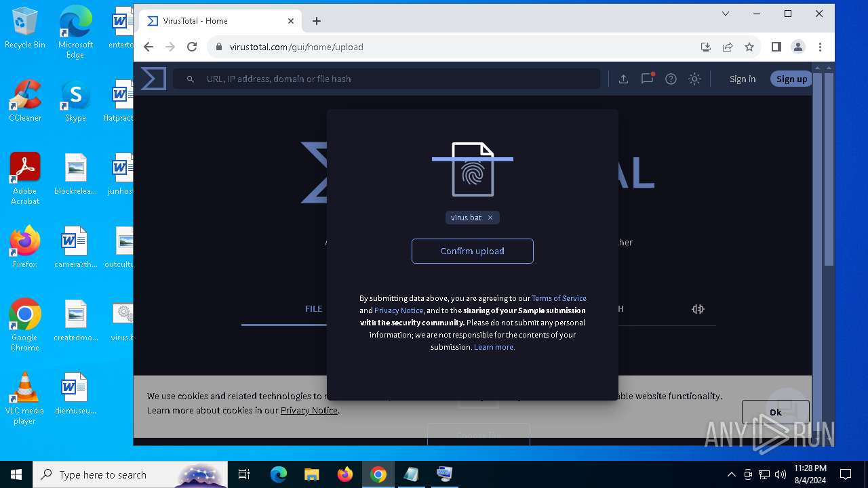The width and height of the screenshot is (868, 488).
Task: Select the diemuseu... Word document on desktop
Action: (x=75, y=394)
